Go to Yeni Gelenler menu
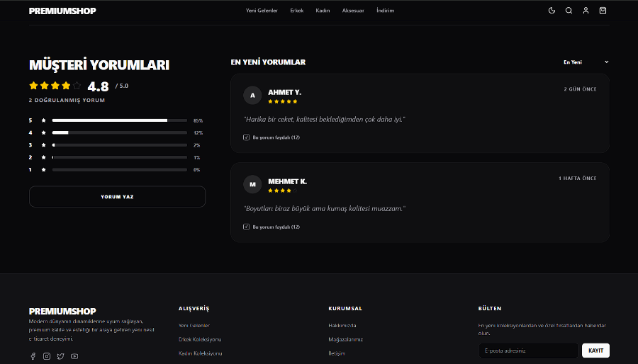This screenshot has width=638, height=364. 262,11
